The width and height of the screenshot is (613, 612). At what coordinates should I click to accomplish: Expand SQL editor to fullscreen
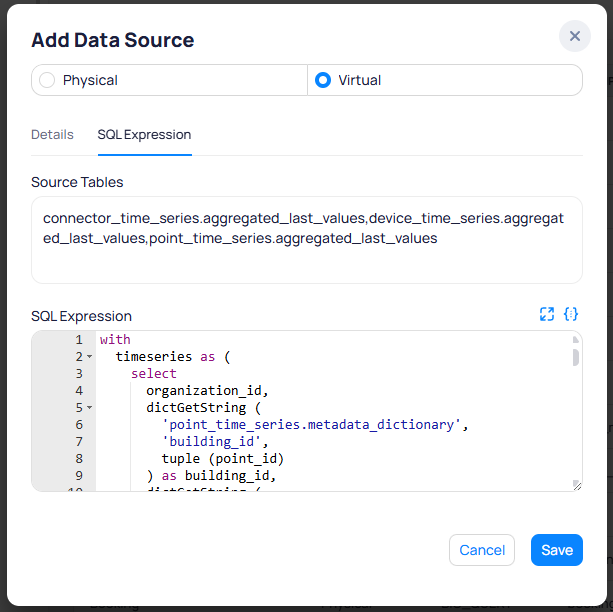[547, 314]
